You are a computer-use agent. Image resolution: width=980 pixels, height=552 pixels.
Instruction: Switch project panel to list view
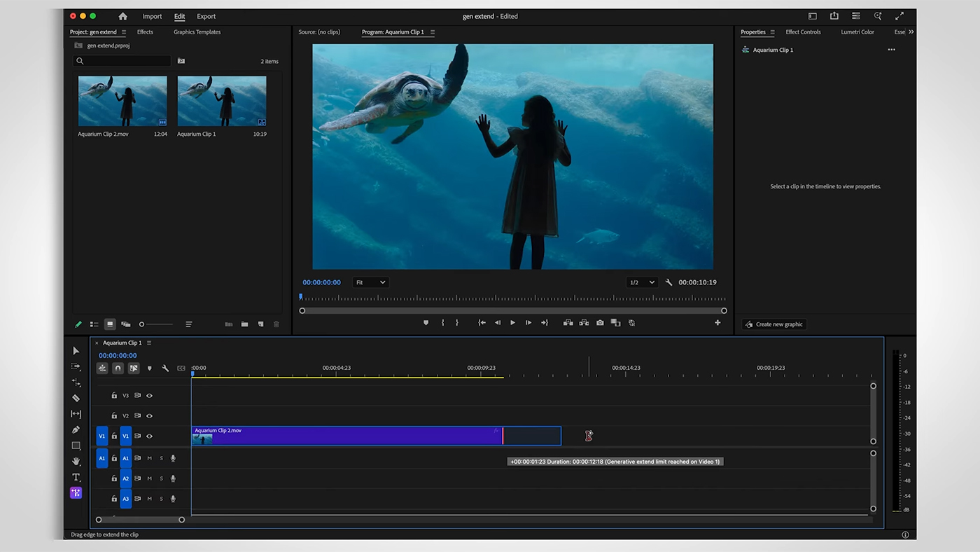click(x=94, y=324)
